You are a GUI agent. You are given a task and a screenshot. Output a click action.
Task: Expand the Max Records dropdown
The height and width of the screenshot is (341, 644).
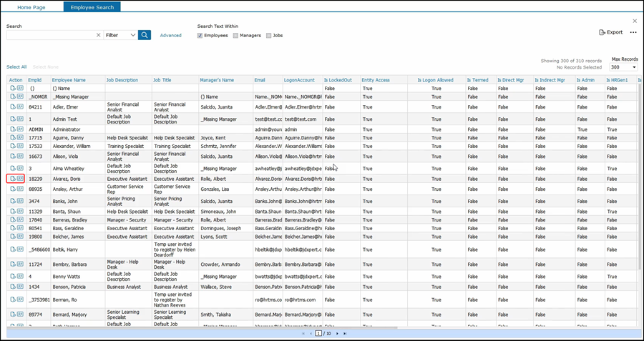(623, 67)
